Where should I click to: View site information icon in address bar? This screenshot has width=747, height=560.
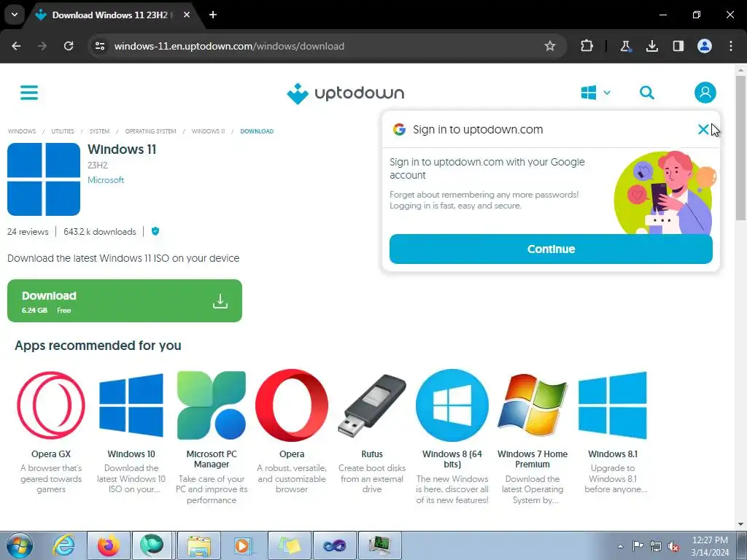99,46
